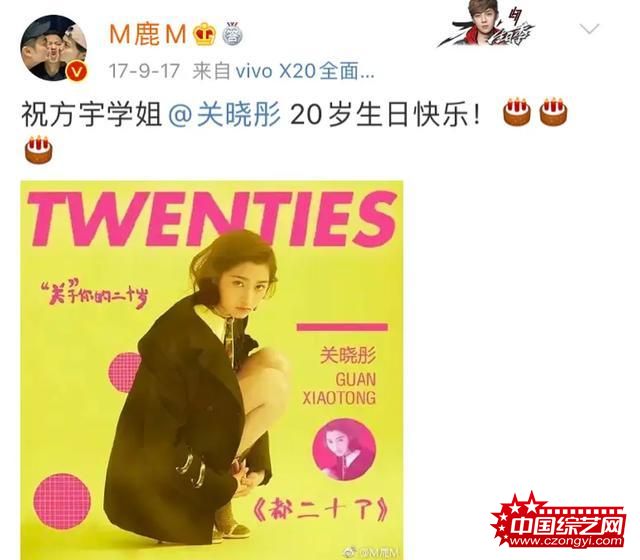Image resolution: width=640 pixels, height=560 pixels.
Task: Open the vivo X20 source link
Action: tap(283, 71)
